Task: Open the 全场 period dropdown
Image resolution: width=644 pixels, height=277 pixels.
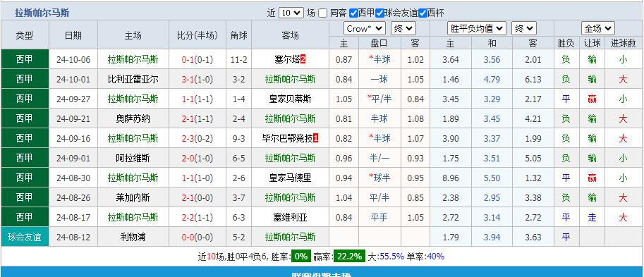Action: coord(598,29)
